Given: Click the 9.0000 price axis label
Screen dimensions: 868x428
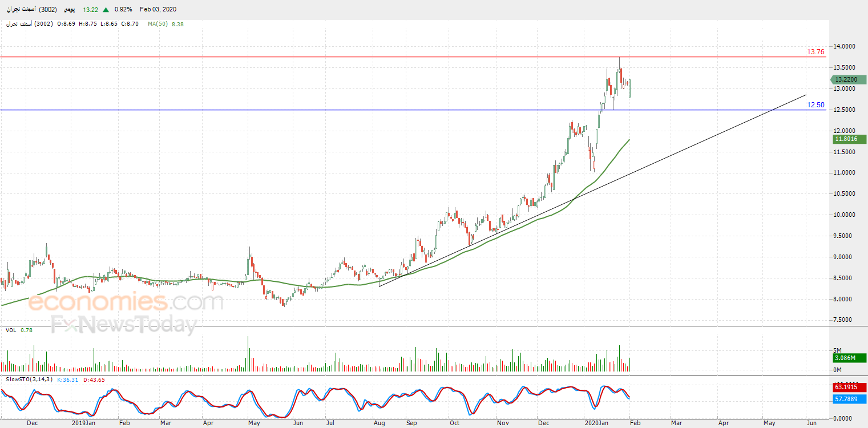Looking at the screenshot, I should click(843, 257).
